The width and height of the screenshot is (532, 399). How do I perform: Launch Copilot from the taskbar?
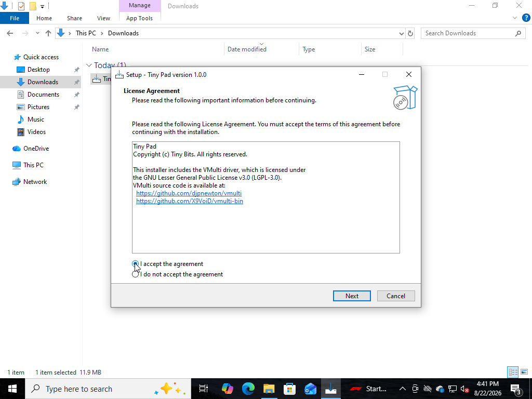coord(228,389)
